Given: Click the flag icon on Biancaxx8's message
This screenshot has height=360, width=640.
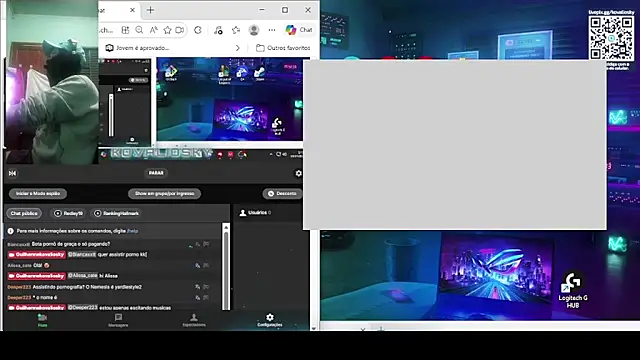Looking at the screenshot, I should coord(207,244).
